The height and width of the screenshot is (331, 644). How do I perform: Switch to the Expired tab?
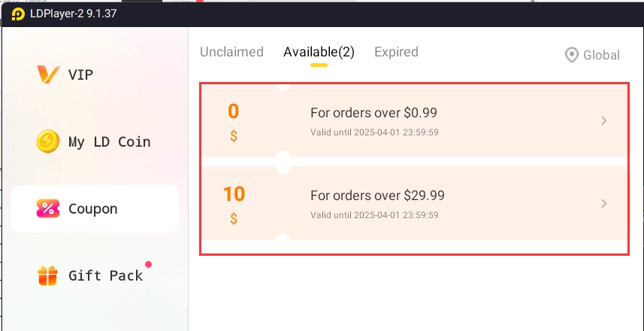point(396,52)
